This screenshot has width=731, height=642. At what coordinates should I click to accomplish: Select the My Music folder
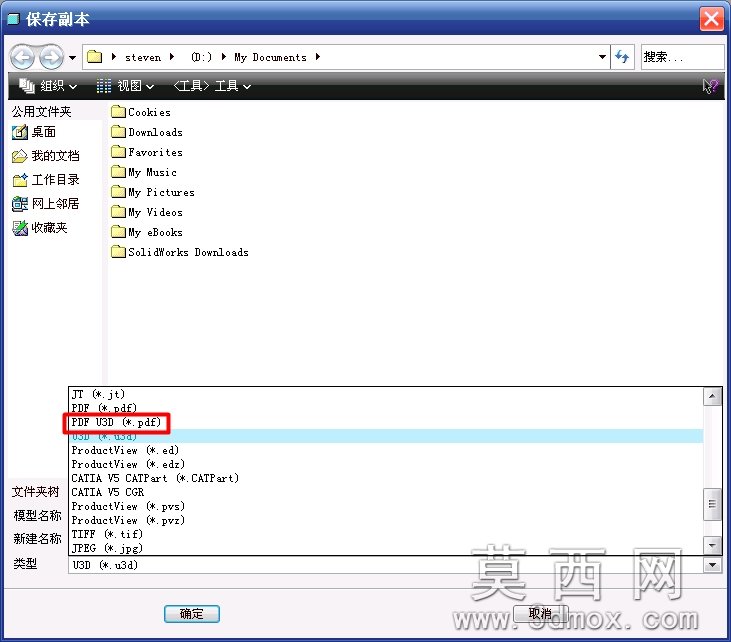pyautogui.click(x=144, y=172)
